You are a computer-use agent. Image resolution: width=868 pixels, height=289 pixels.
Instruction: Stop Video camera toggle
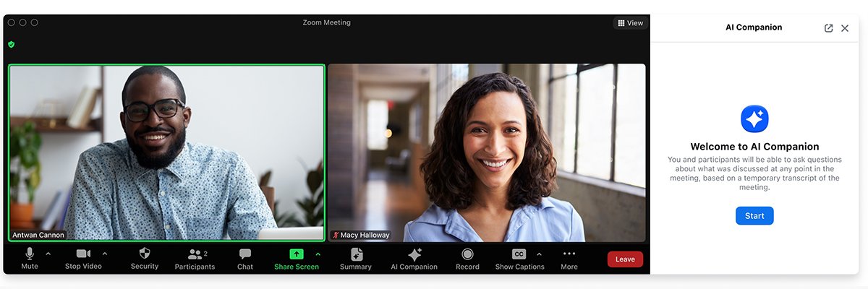tap(83, 258)
